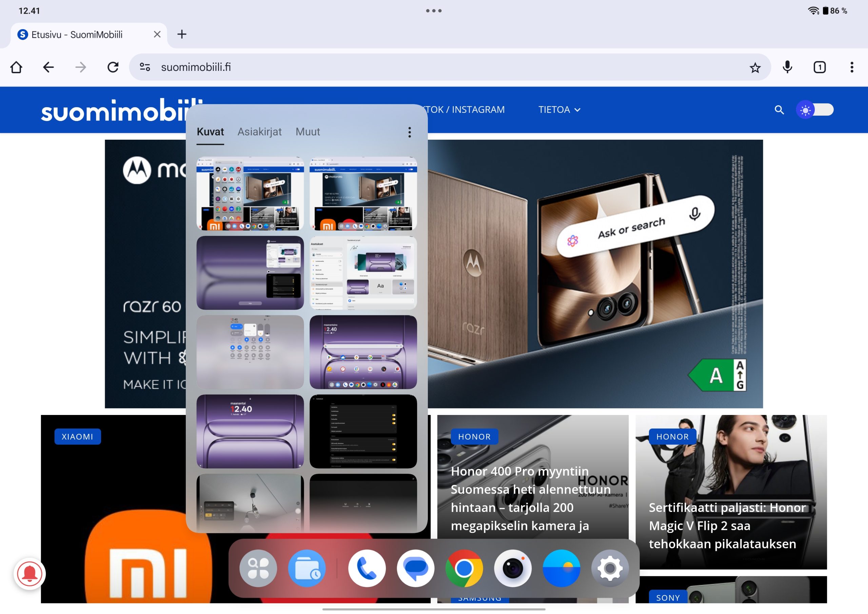Image resolution: width=868 pixels, height=614 pixels.
Task: Open the recent files dock icon
Action: point(307,568)
